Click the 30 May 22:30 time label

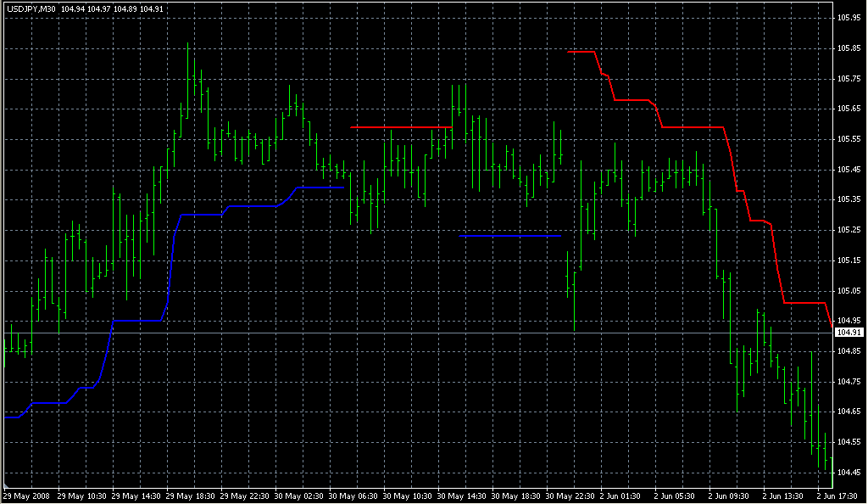pos(571,496)
